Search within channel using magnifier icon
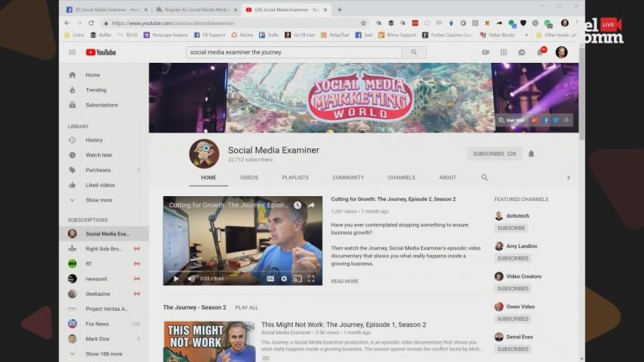This screenshot has height=362, width=644. coord(485,178)
